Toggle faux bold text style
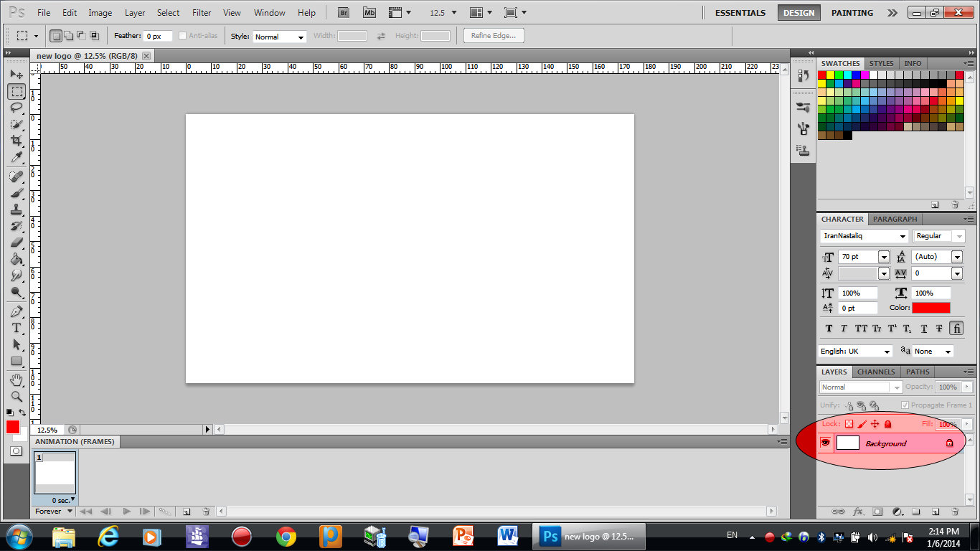This screenshot has width=980, height=551. (x=829, y=329)
